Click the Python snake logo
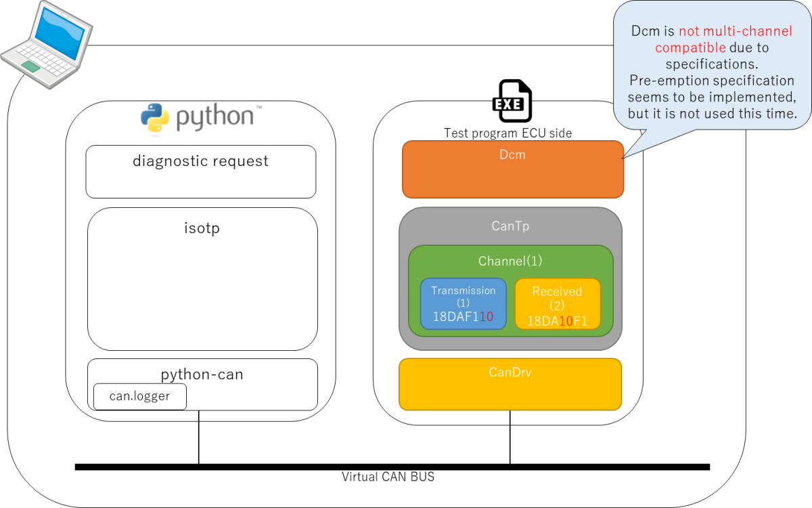 (155, 117)
